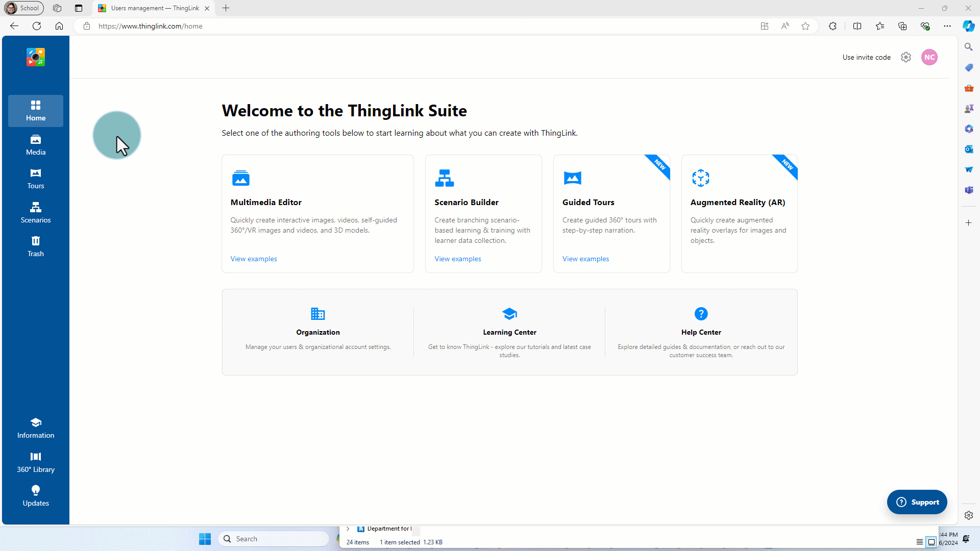This screenshot has height=551, width=980.
Task: Select the Augmented Reality (AR) card
Action: click(x=740, y=214)
